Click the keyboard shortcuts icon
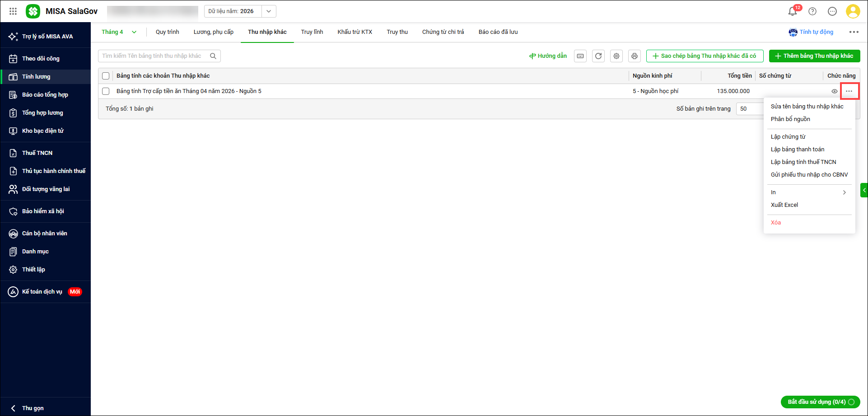The height and width of the screenshot is (416, 868). (580, 56)
